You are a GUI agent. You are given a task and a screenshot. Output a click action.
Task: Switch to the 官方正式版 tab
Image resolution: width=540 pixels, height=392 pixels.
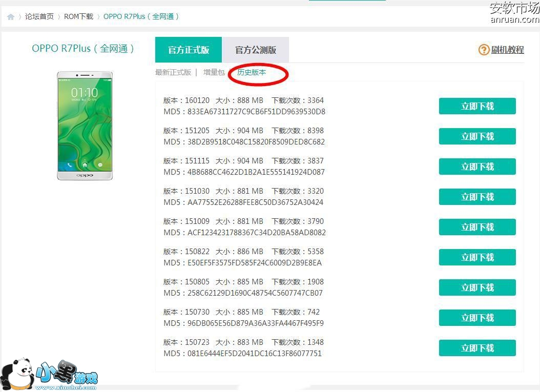point(189,50)
